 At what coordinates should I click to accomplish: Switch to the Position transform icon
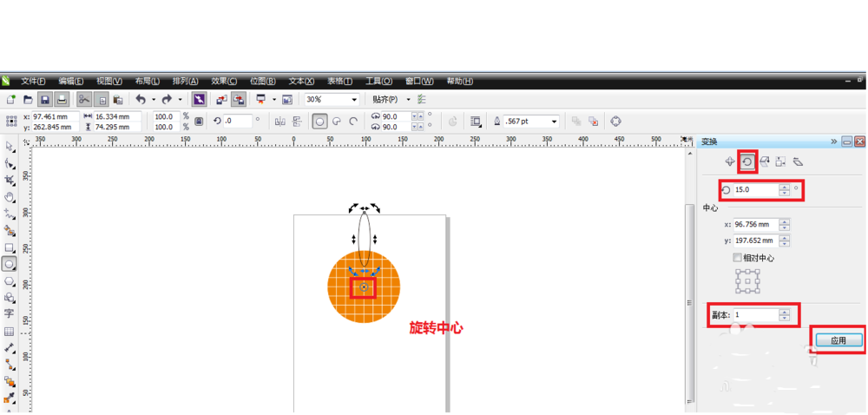click(x=729, y=162)
